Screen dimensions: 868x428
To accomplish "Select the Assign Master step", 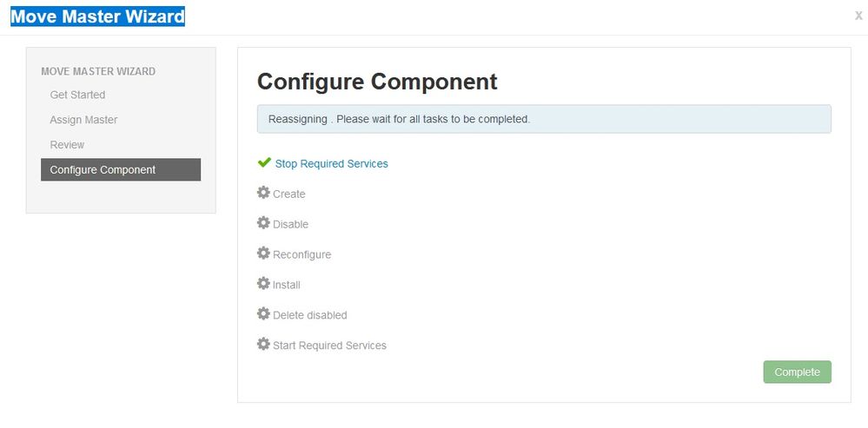I will point(83,120).
